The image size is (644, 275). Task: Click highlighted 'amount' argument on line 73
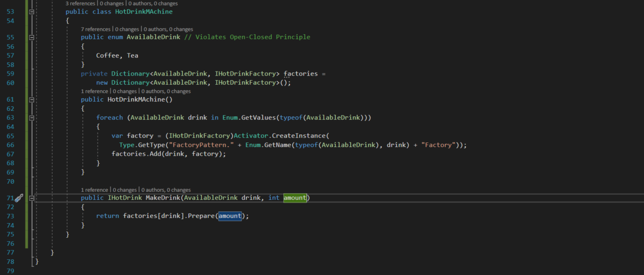click(230, 216)
